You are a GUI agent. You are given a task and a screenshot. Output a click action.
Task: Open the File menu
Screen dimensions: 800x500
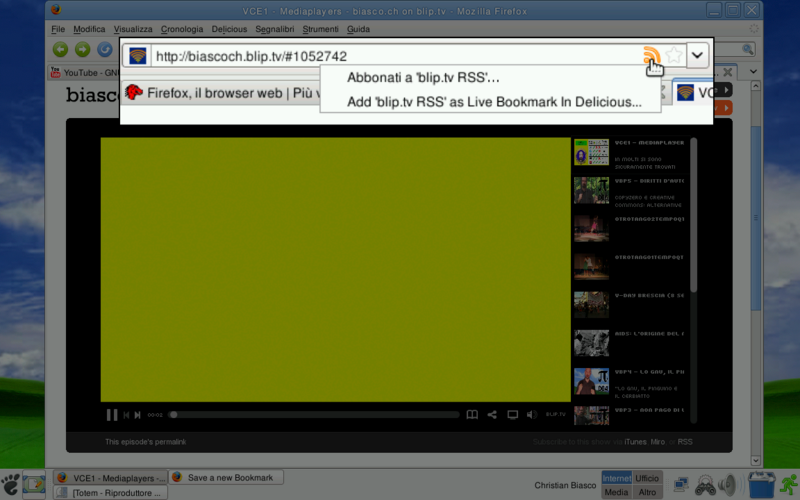tap(58, 29)
